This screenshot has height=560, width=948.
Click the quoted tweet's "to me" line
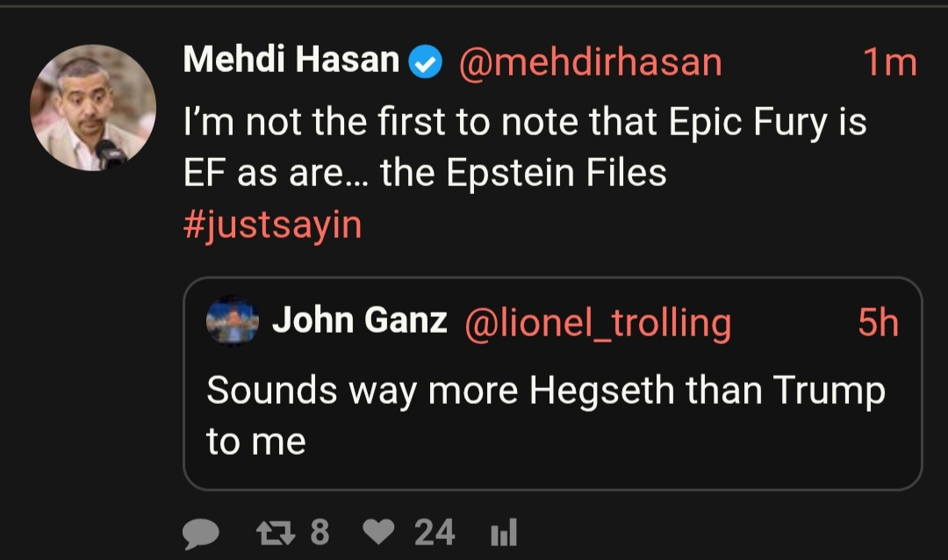click(x=256, y=442)
